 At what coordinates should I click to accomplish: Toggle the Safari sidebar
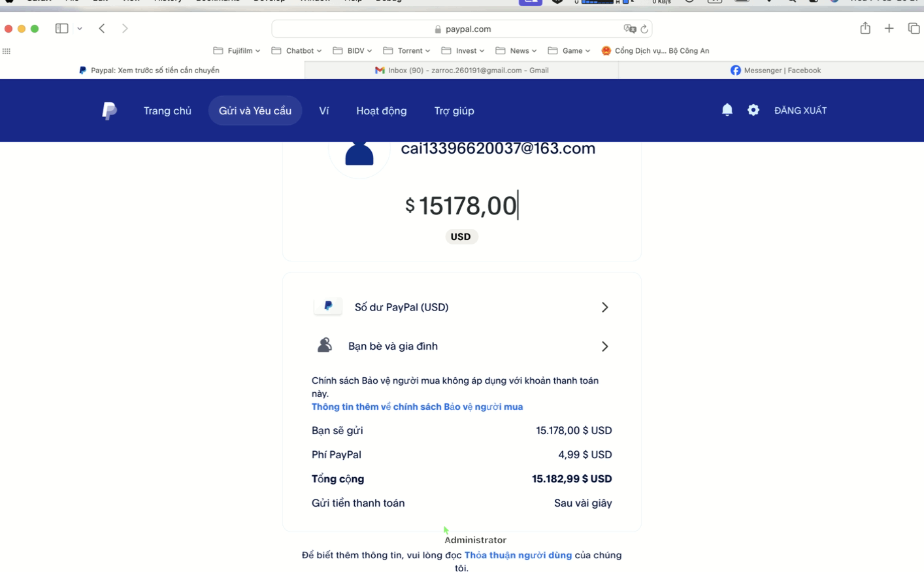tap(61, 29)
